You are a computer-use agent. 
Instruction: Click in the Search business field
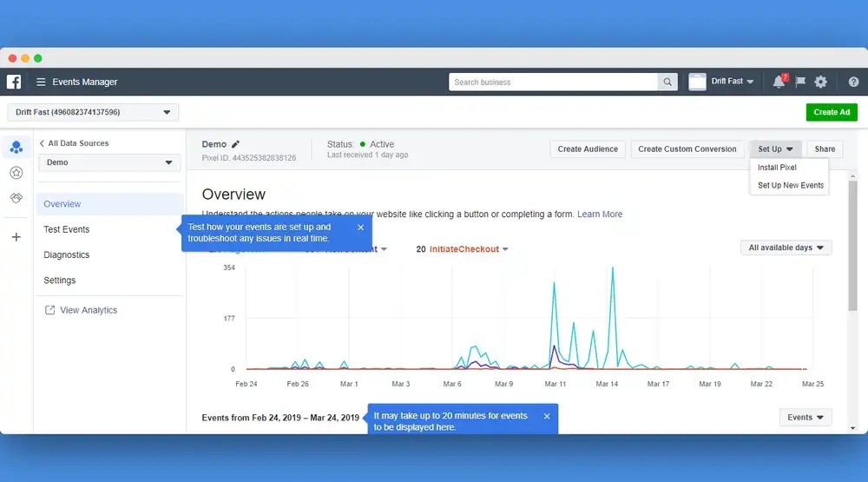[x=554, y=83]
